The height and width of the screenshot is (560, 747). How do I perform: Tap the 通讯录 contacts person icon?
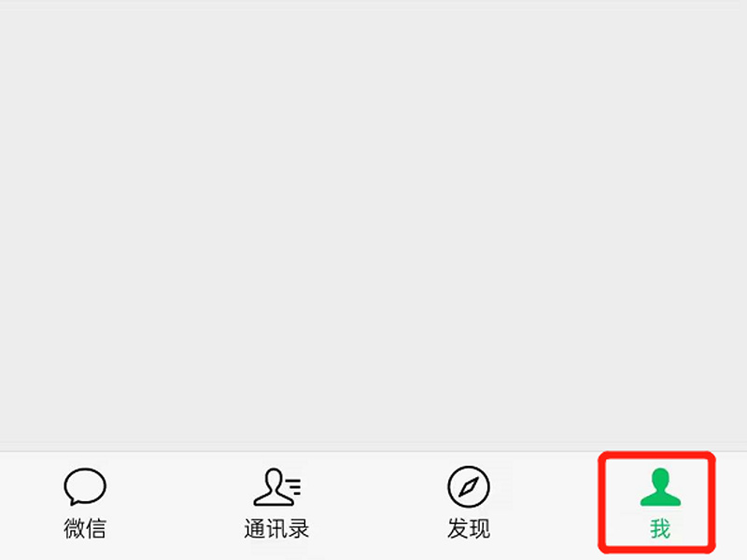pyautogui.click(x=276, y=486)
